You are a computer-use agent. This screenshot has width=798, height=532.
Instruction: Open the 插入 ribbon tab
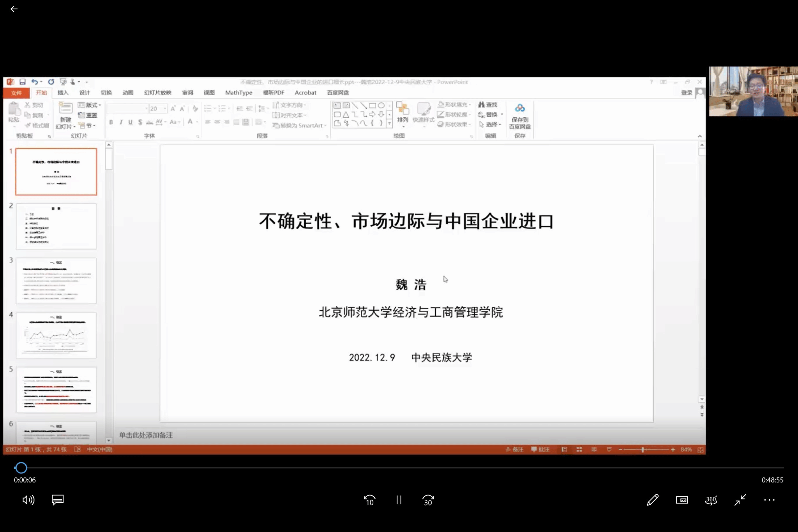63,93
